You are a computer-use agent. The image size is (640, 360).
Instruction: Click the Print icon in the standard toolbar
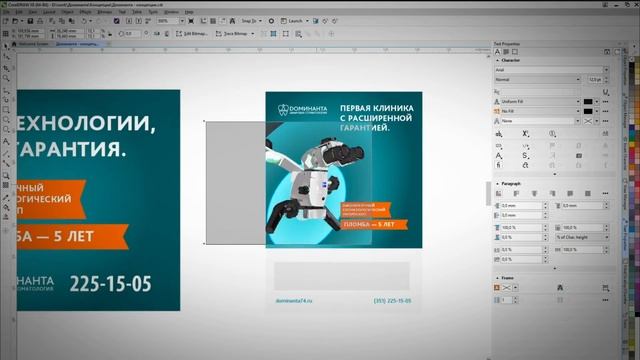(x=40, y=21)
